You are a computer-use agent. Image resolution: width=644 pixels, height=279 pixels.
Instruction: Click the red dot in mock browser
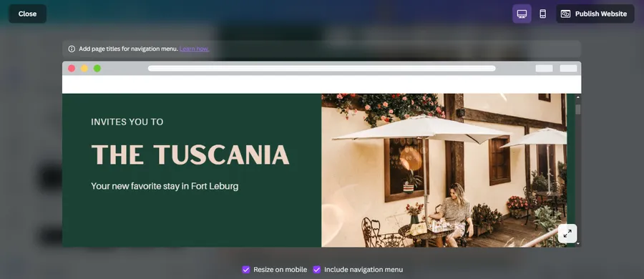point(72,68)
